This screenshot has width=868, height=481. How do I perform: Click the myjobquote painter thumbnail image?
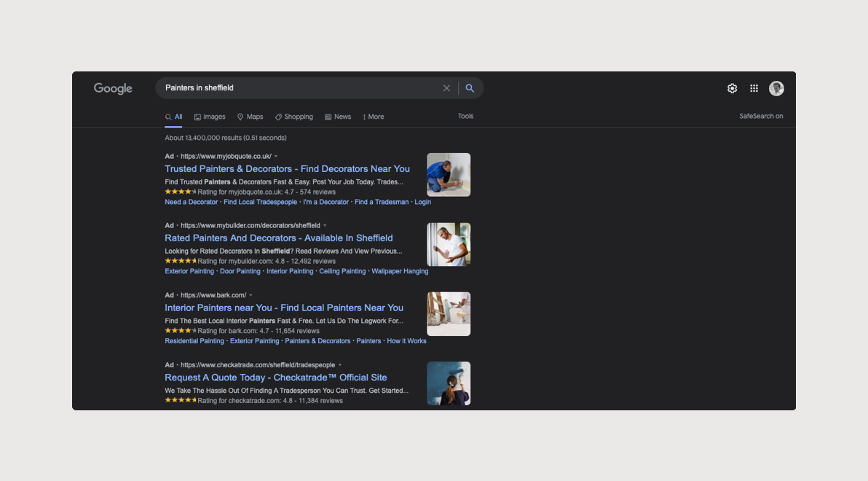(449, 175)
